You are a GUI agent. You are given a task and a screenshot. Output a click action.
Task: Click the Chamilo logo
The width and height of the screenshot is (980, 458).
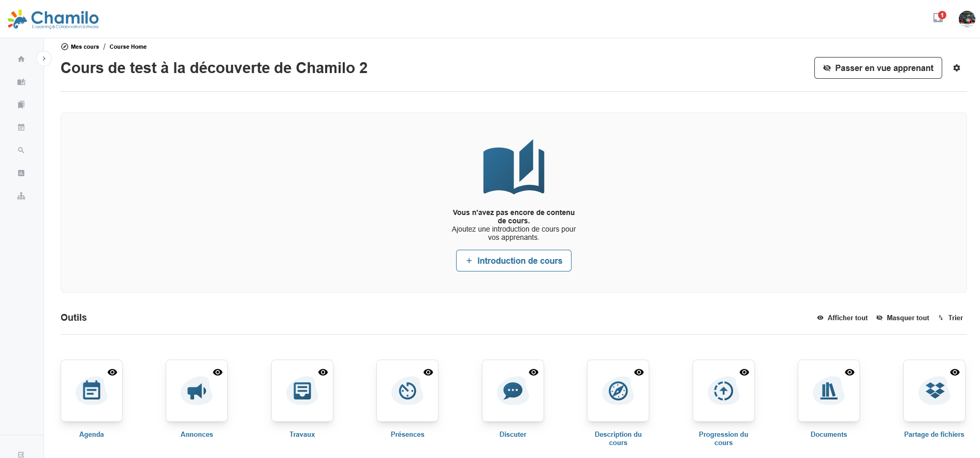(53, 19)
